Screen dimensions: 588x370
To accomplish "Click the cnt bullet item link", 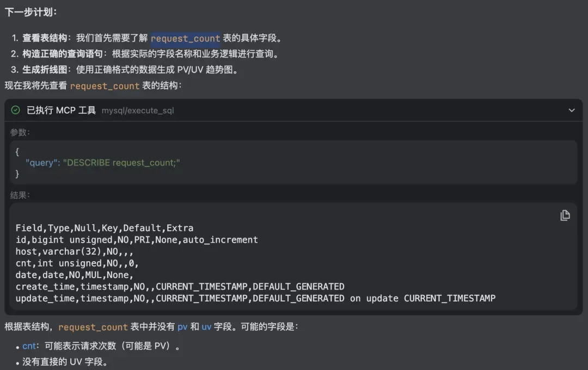I will [x=29, y=346].
